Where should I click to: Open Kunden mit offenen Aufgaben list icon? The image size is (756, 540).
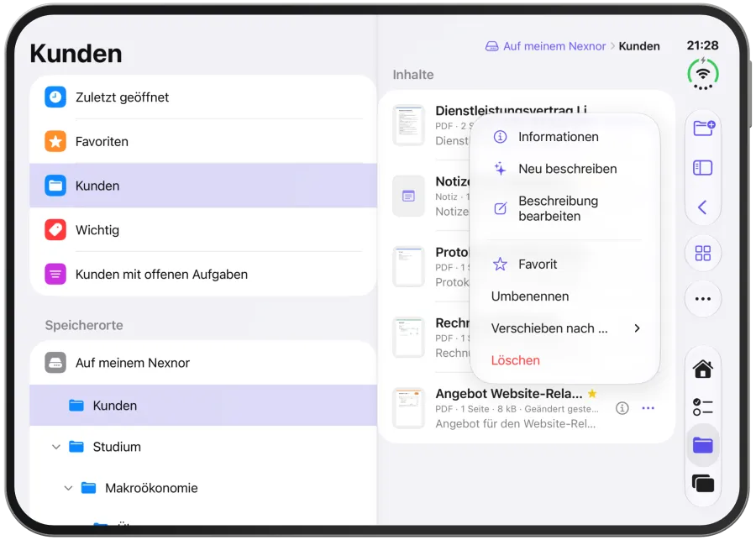click(x=55, y=275)
